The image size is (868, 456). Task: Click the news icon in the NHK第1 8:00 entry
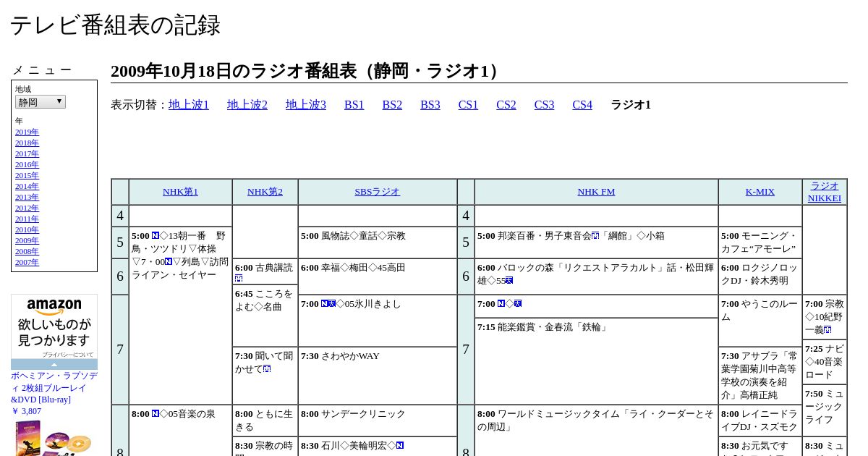click(x=156, y=414)
